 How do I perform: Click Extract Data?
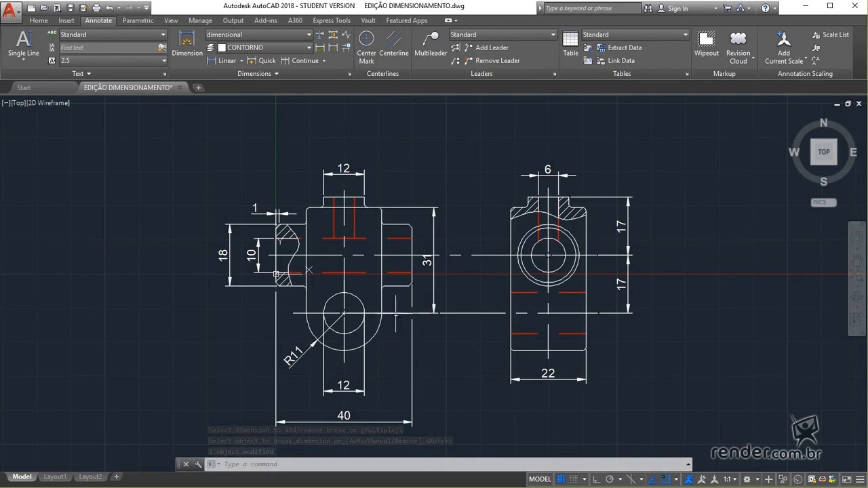click(618, 47)
